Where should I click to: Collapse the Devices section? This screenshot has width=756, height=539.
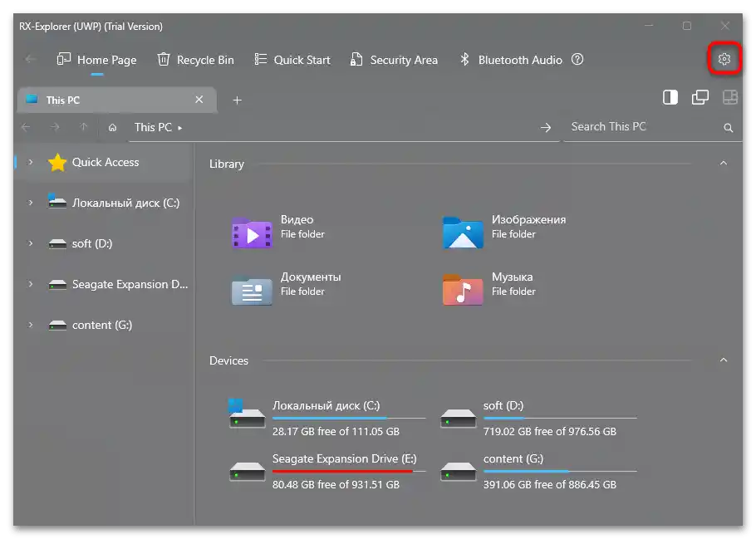(x=722, y=360)
